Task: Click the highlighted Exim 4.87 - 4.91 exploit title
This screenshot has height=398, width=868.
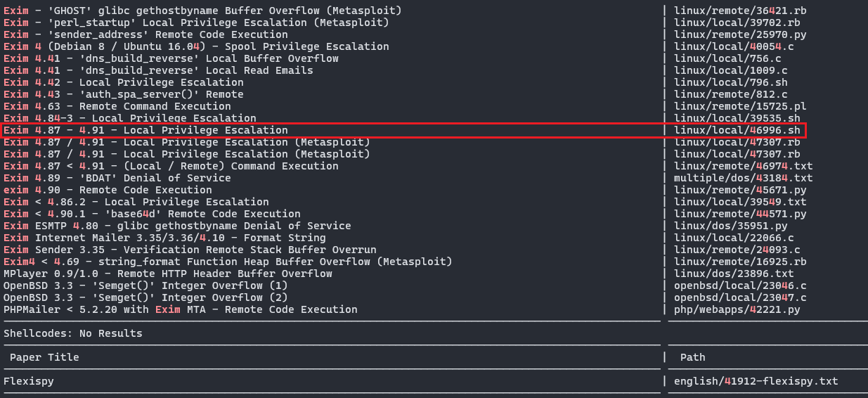Action: click(145, 130)
